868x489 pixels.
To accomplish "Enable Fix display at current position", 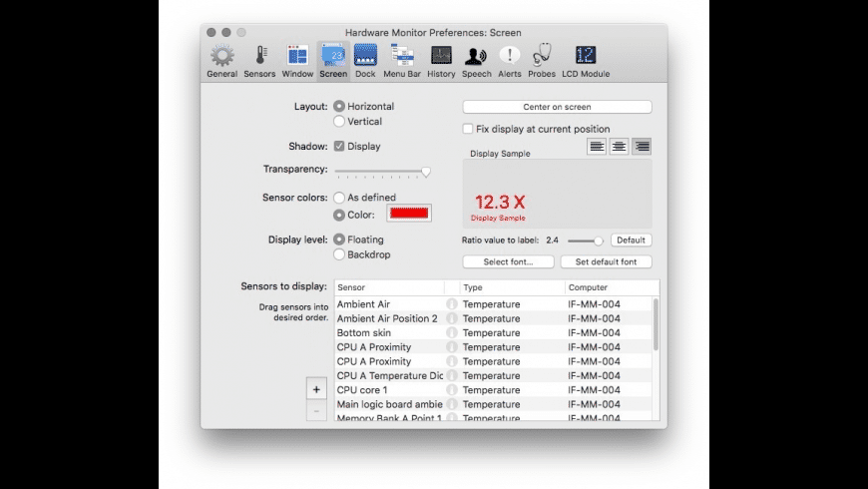I will pyautogui.click(x=468, y=129).
